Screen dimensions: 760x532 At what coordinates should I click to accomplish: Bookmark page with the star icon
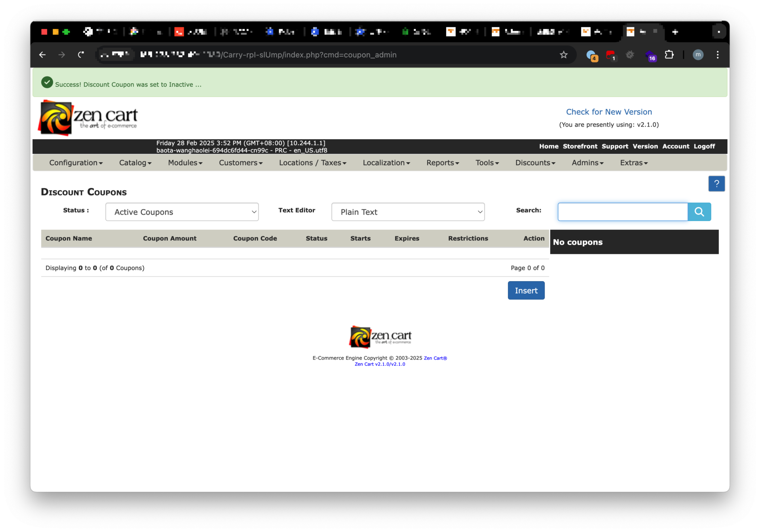coord(563,55)
